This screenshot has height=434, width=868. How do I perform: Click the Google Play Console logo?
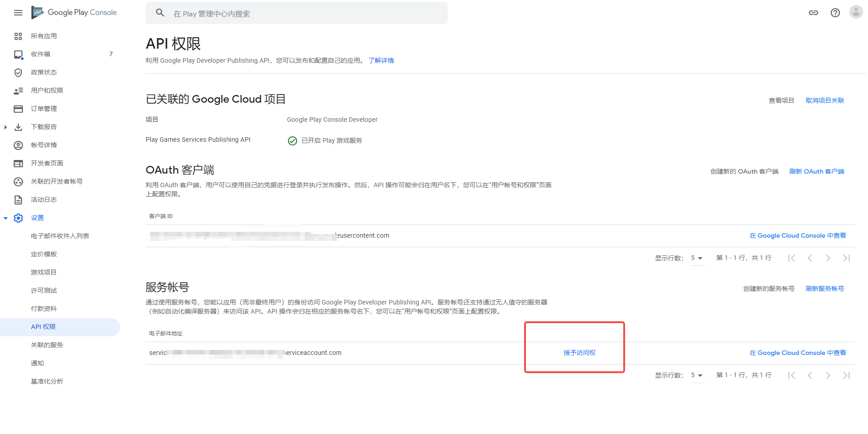pos(74,12)
